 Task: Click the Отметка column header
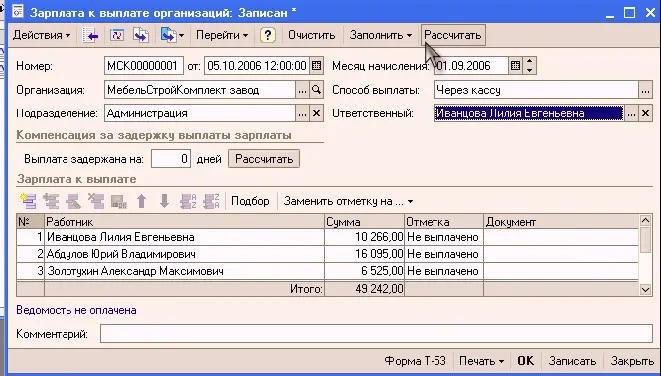tap(444, 222)
